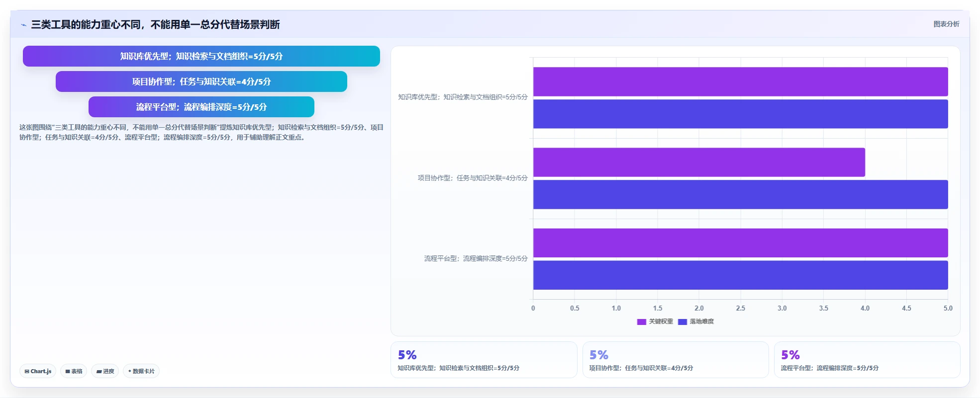This screenshot has width=980, height=398.
Task: Click the 数据卡片 tag chip
Action: (141, 371)
